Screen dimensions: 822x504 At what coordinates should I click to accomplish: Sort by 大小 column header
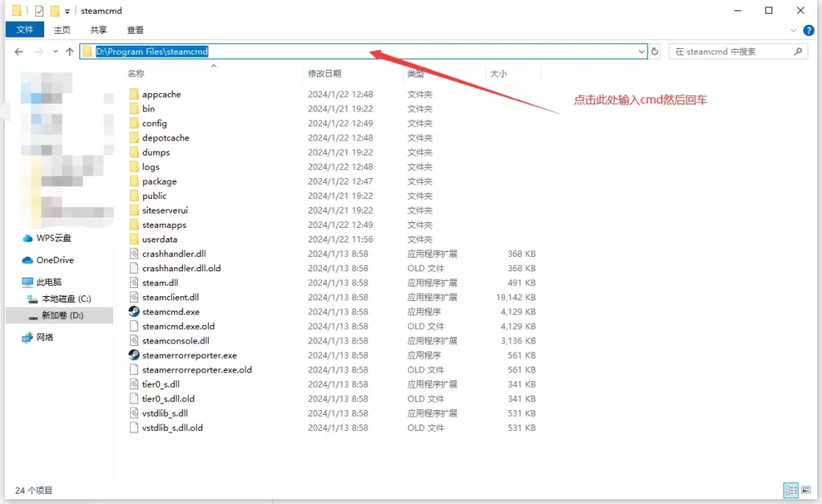tap(498, 74)
